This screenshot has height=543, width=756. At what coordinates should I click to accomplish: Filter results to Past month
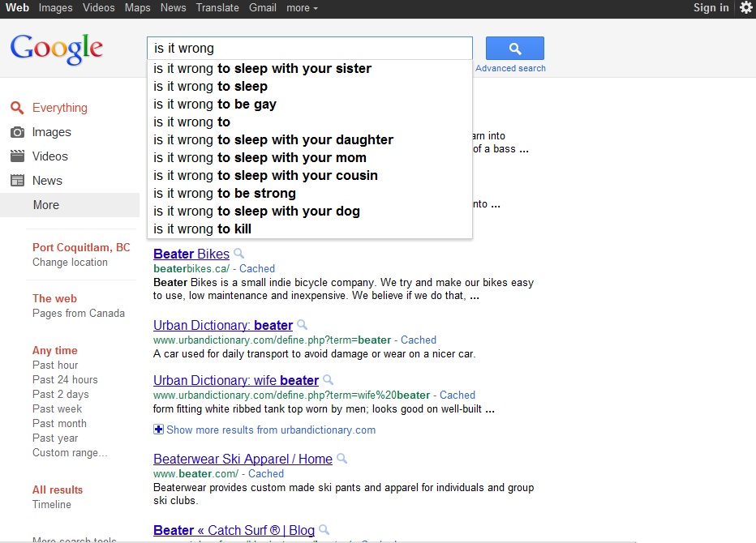(59, 423)
